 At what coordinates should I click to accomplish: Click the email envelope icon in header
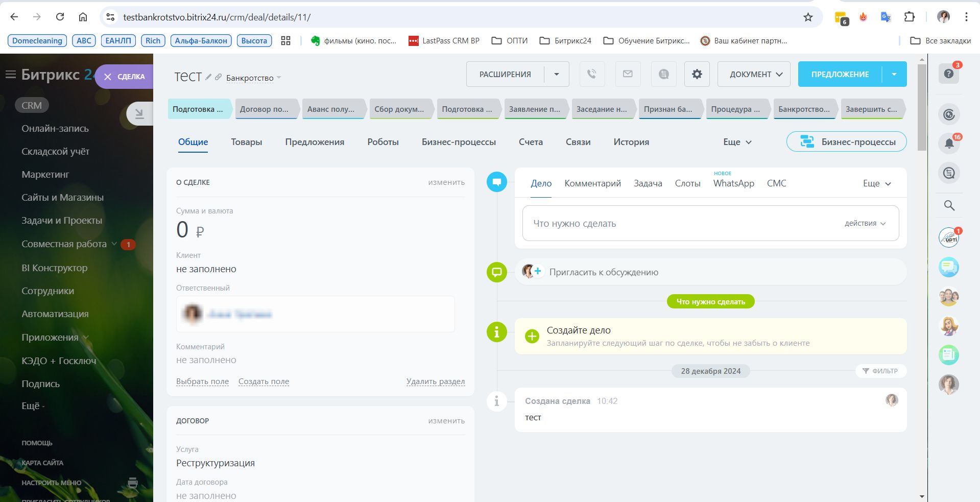pyautogui.click(x=628, y=74)
